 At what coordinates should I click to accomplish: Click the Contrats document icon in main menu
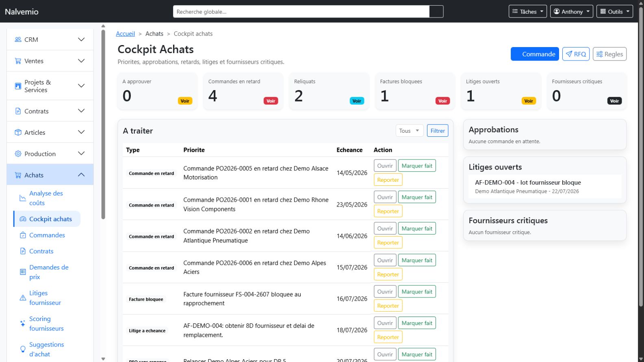point(18,111)
